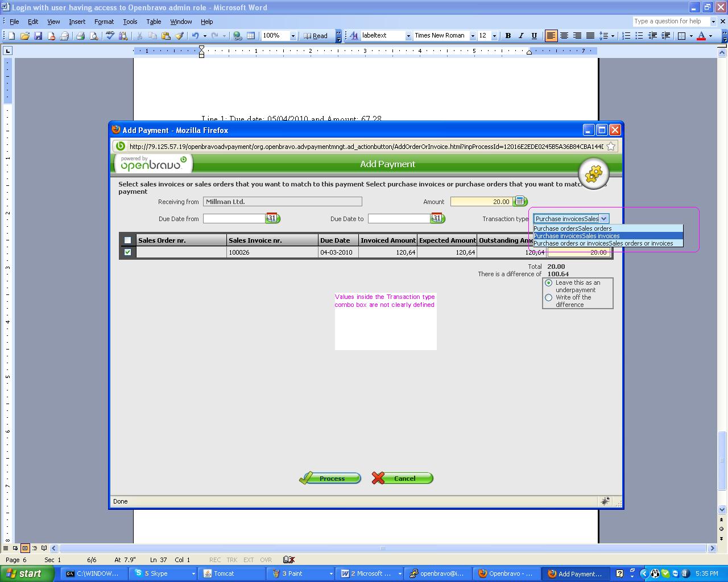728x582 pixels.
Task: Expand the Transaction type combo box
Action: coord(603,219)
